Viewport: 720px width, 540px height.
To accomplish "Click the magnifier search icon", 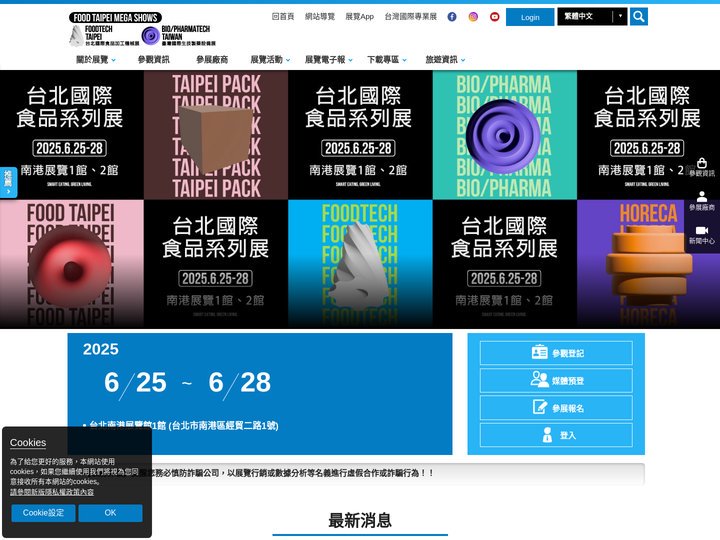I will (639, 17).
